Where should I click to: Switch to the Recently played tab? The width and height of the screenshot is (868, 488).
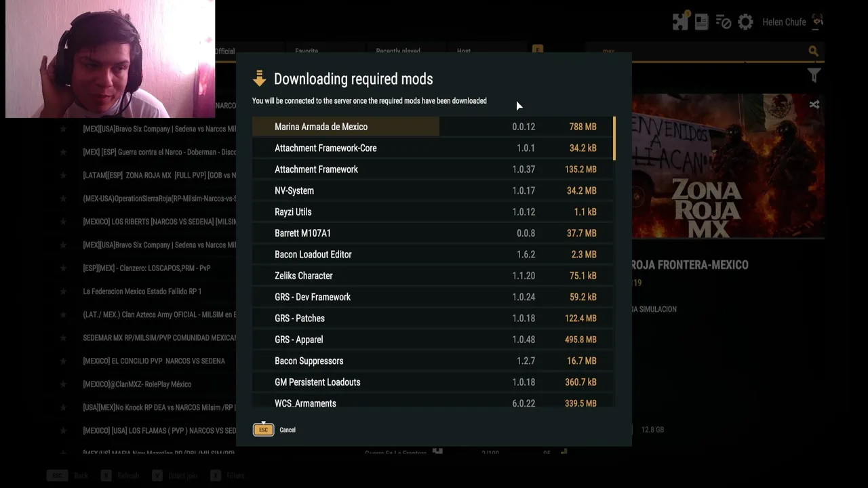pyautogui.click(x=398, y=51)
